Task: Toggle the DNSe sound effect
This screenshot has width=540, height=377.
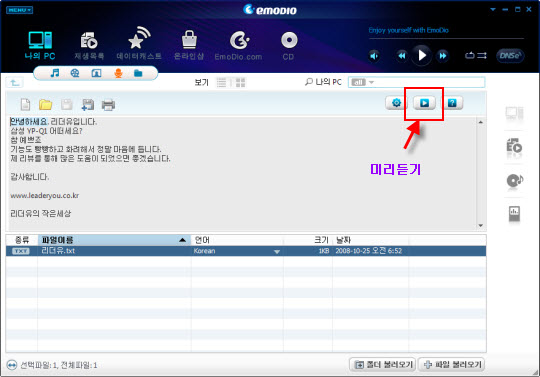Action: pos(510,55)
